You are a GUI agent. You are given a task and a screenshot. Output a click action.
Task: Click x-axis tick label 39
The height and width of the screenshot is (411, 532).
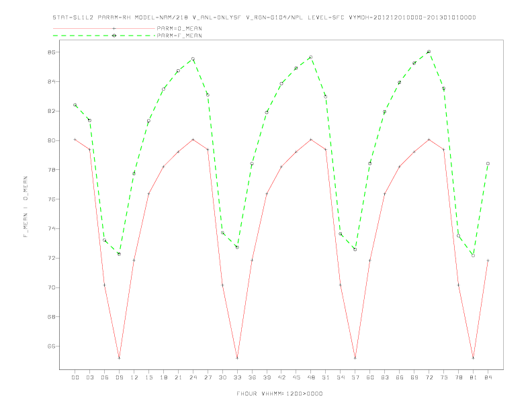click(267, 377)
